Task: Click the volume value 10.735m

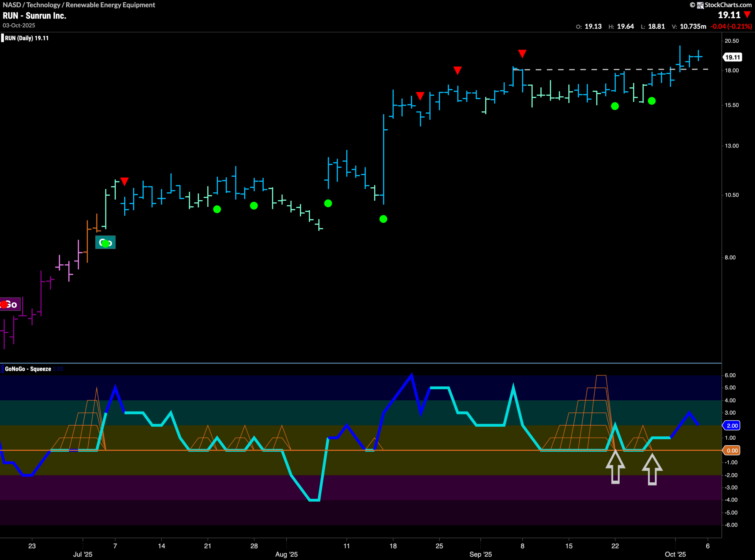Action: (x=693, y=27)
